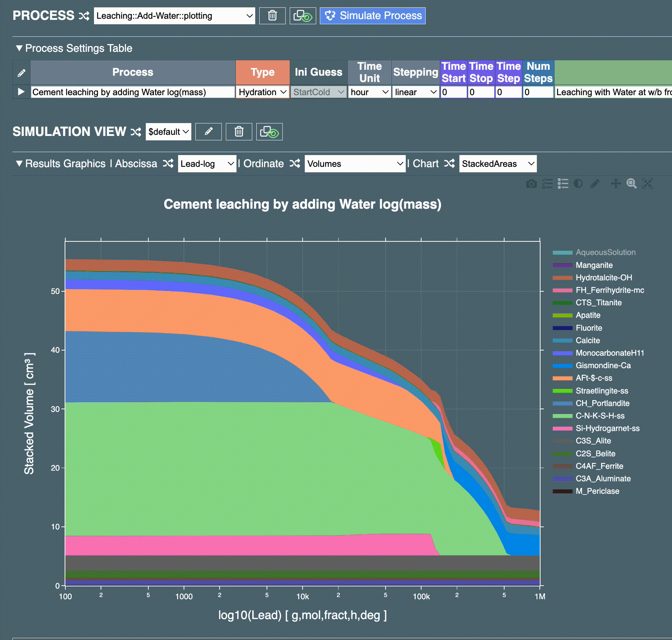Viewport: 672px width, 640px height.
Task: Delete the simulation view with trash icon
Action: (239, 132)
